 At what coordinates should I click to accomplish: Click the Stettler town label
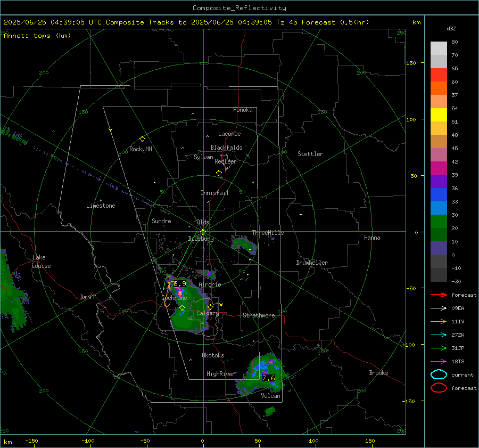click(x=310, y=154)
